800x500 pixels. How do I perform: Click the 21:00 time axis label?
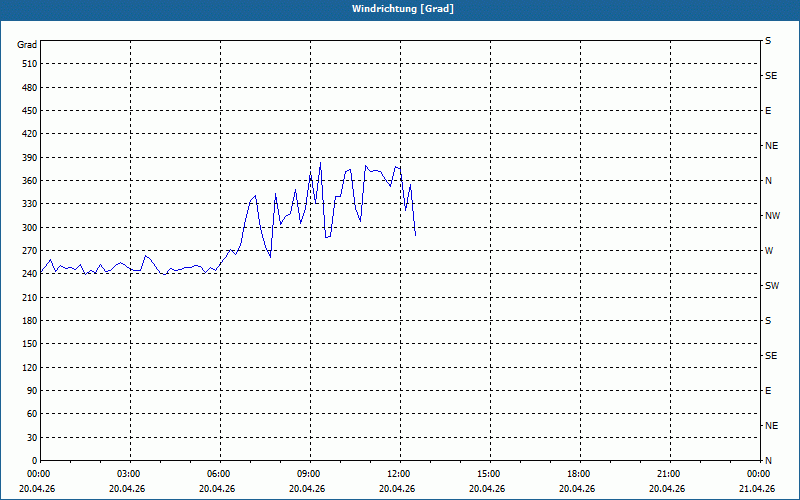[669, 474]
